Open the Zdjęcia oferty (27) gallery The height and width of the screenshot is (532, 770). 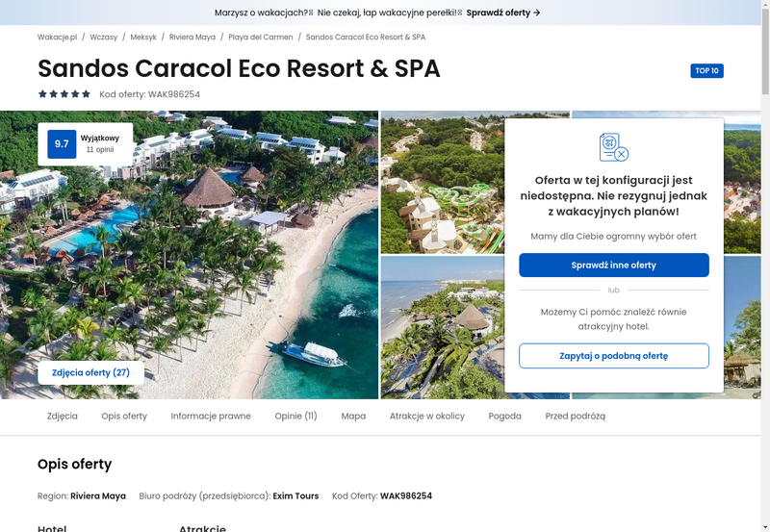click(90, 372)
